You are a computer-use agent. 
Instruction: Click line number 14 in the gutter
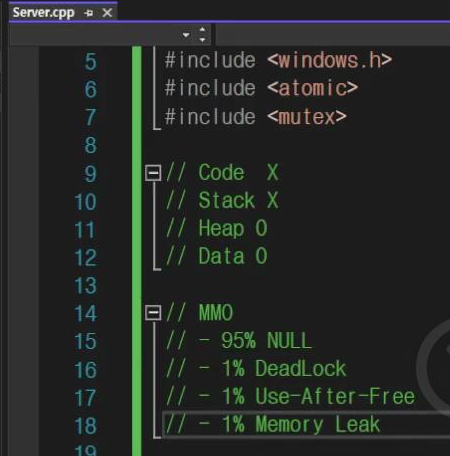pyautogui.click(x=86, y=314)
